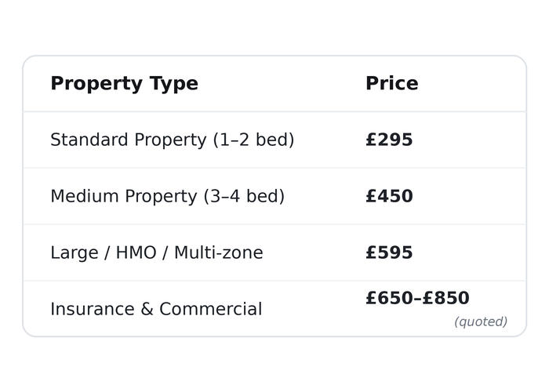This screenshot has width=549, height=392.
Task: Click the Multi-zone text
Action: click(x=219, y=252)
